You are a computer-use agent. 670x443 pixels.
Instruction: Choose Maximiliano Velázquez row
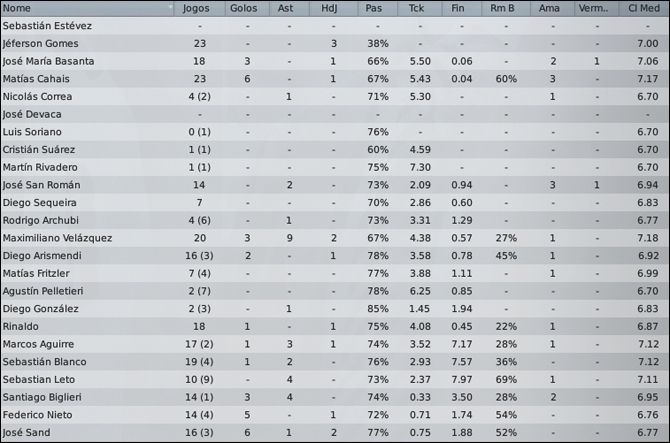coord(57,238)
